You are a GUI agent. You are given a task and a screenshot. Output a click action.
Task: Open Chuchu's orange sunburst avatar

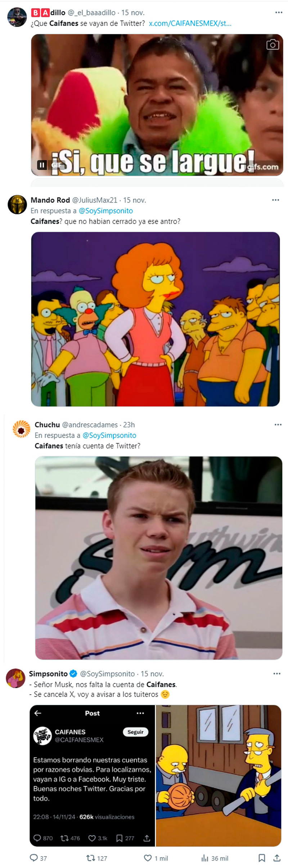(21, 429)
